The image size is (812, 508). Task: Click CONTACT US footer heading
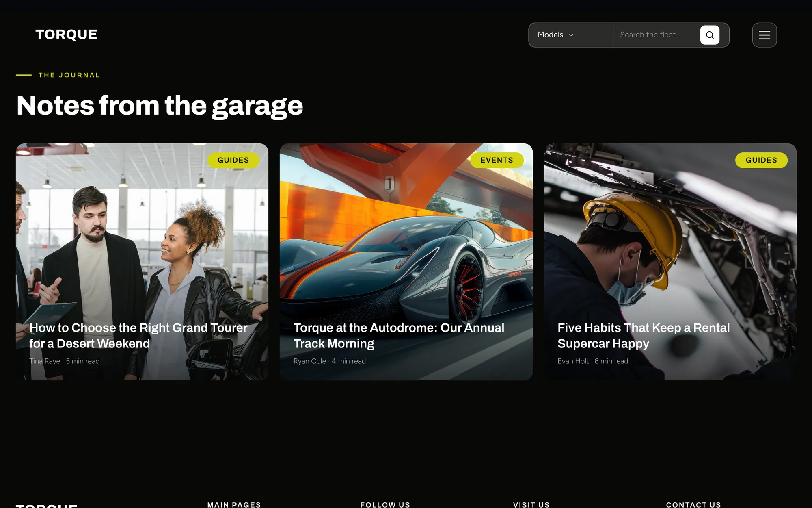(693, 504)
